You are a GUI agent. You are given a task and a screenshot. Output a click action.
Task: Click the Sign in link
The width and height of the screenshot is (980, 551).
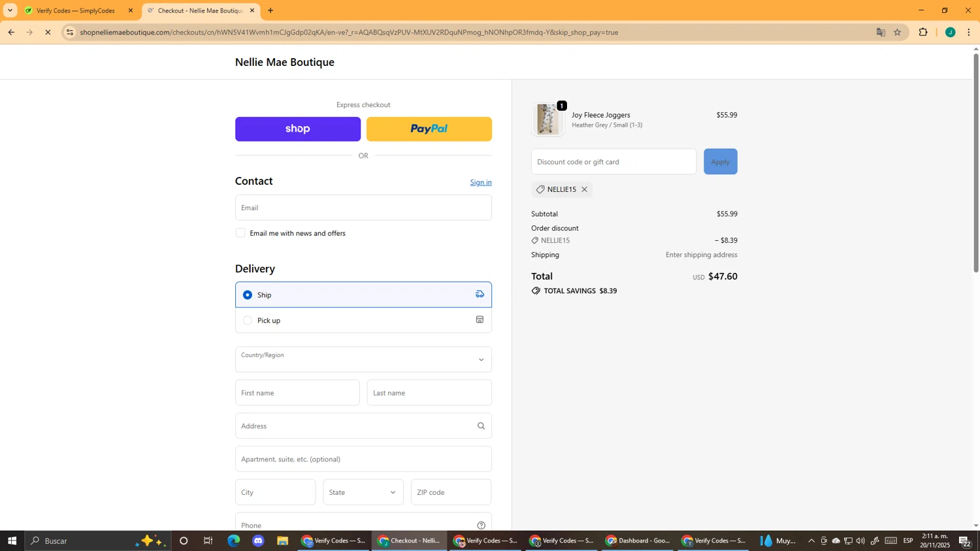pyautogui.click(x=481, y=182)
